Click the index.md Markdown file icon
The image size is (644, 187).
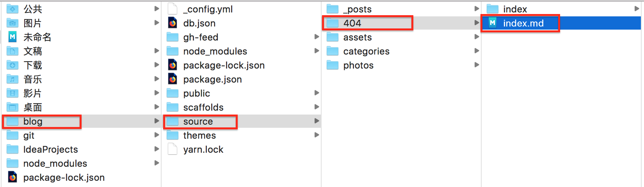[493, 23]
